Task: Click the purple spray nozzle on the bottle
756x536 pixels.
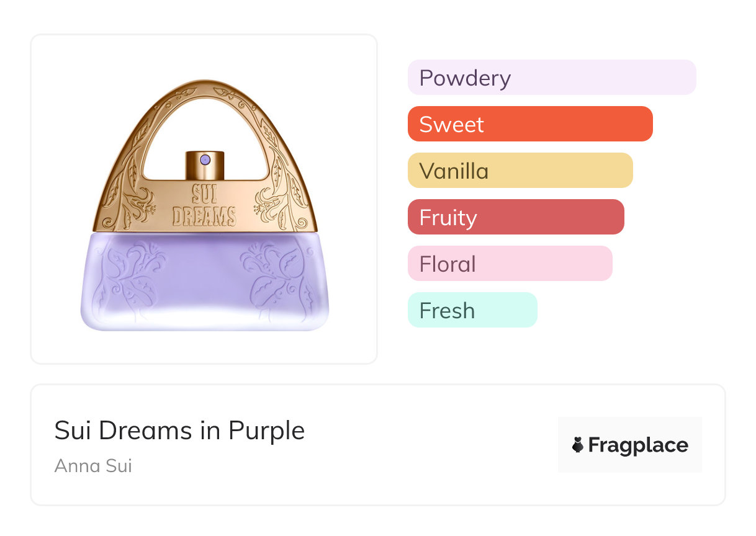Action: pyautogui.click(x=206, y=160)
